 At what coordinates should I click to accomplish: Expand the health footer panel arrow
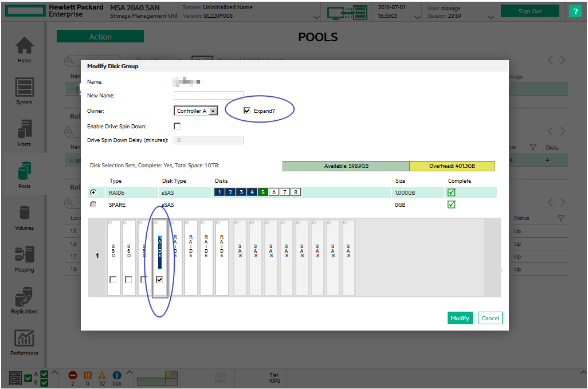(x=55, y=372)
